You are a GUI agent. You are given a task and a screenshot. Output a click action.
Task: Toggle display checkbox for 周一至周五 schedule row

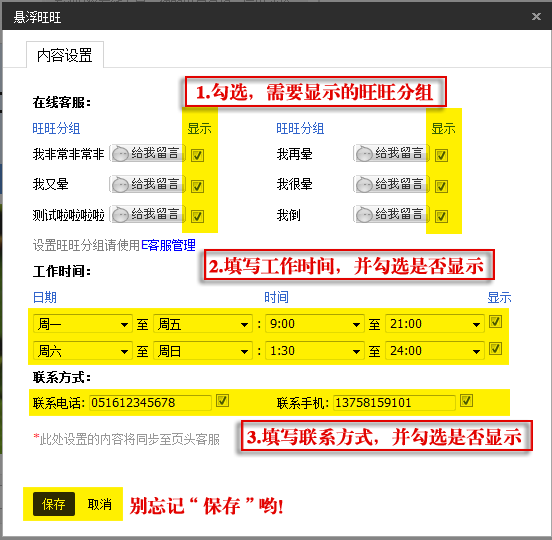click(495, 321)
